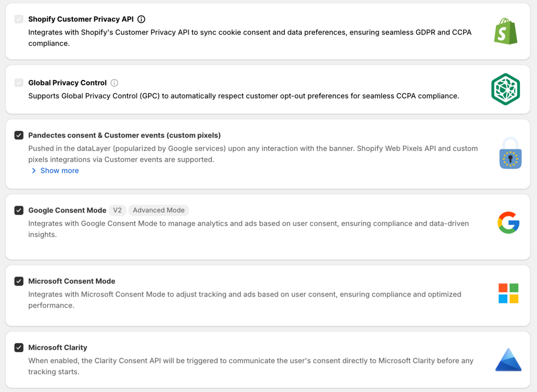Viewport: 537px width, 392px height.
Task: Click the Global Privacy Control hexagon logo
Action: click(x=505, y=89)
